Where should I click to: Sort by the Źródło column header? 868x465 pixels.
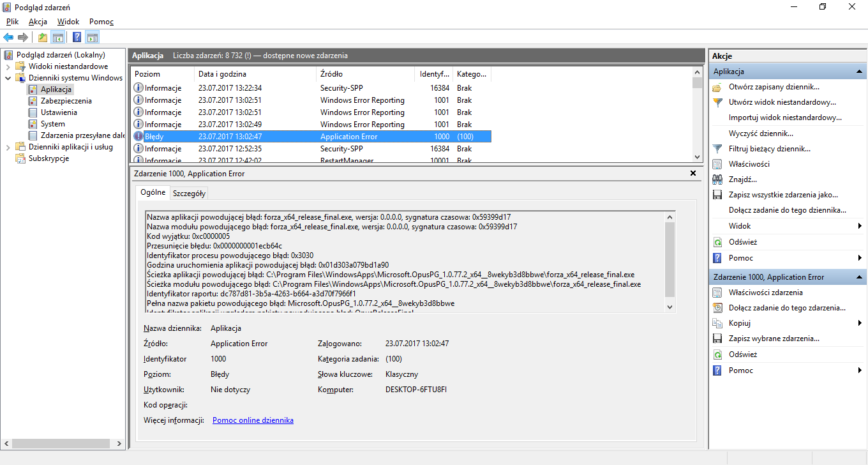[x=365, y=74]
